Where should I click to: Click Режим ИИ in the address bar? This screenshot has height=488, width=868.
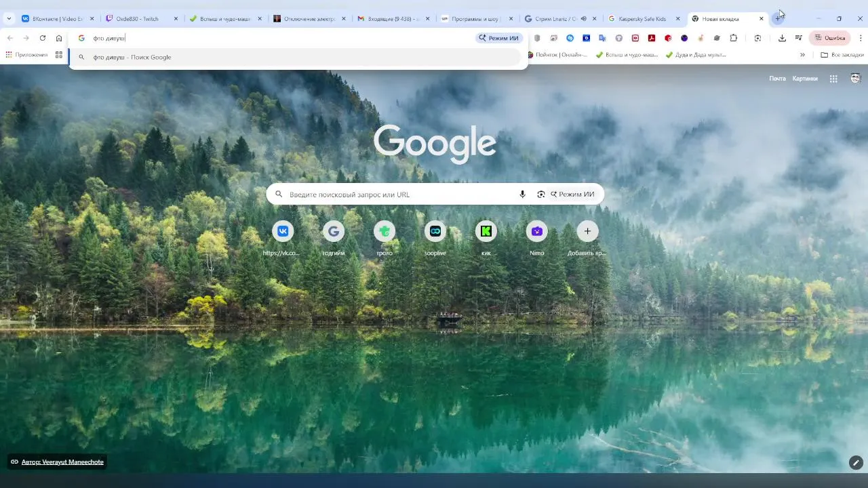[x=499, y=38]
